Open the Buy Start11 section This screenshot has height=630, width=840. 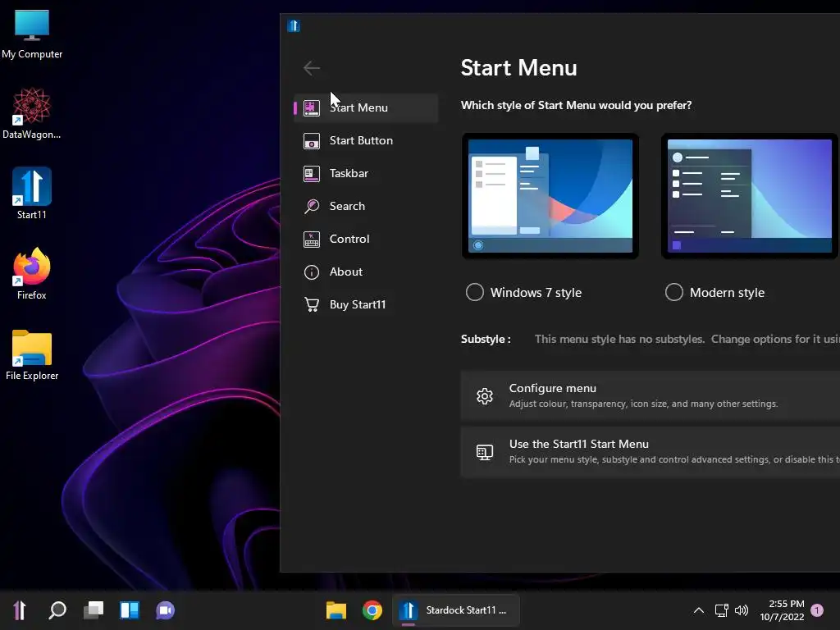tap(366, 304)
